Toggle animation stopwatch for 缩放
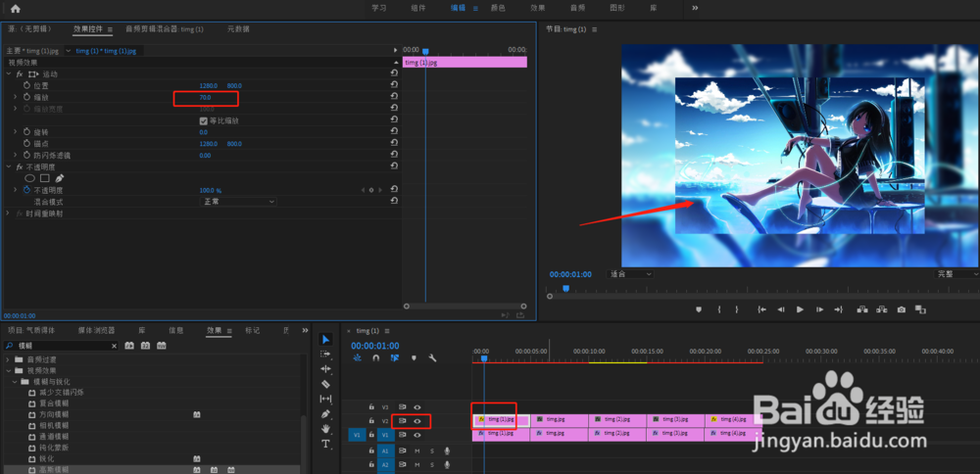 (x=26, y=97)
